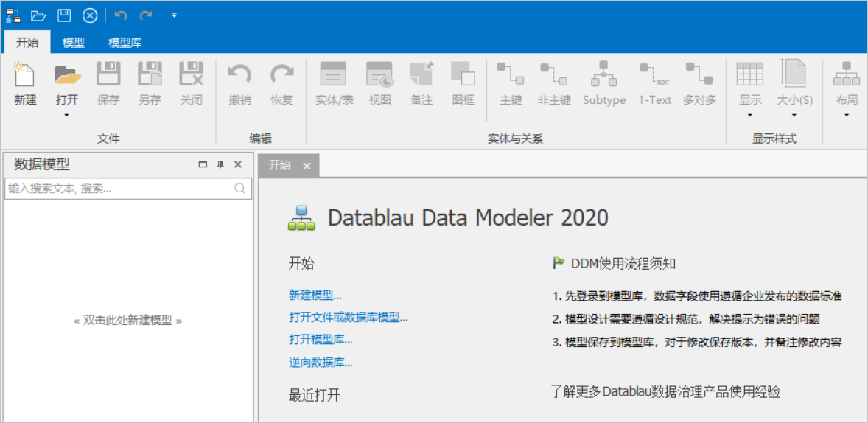Click the search magnifier in 数据模型 panel

click(x=239, y=188)
